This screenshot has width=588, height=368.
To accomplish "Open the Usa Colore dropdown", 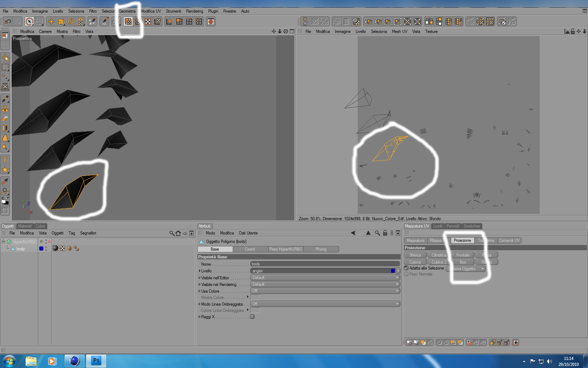I will click(x=325, y=291).
